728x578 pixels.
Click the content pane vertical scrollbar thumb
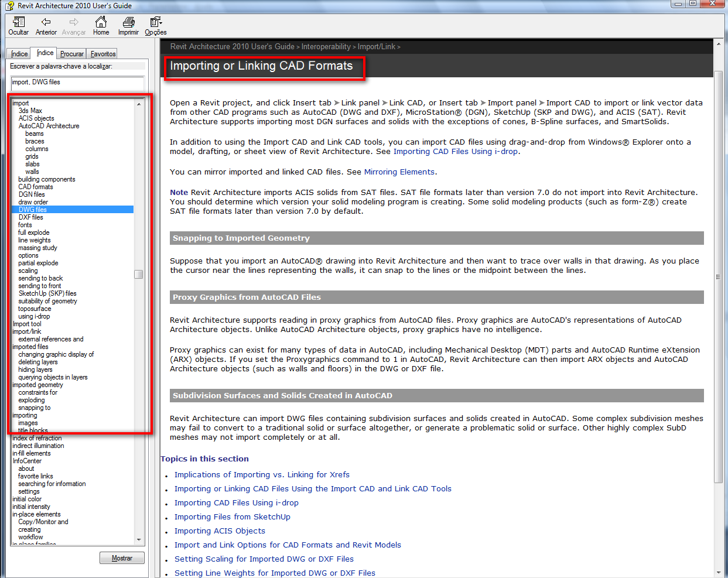click(x=719, y=276)
